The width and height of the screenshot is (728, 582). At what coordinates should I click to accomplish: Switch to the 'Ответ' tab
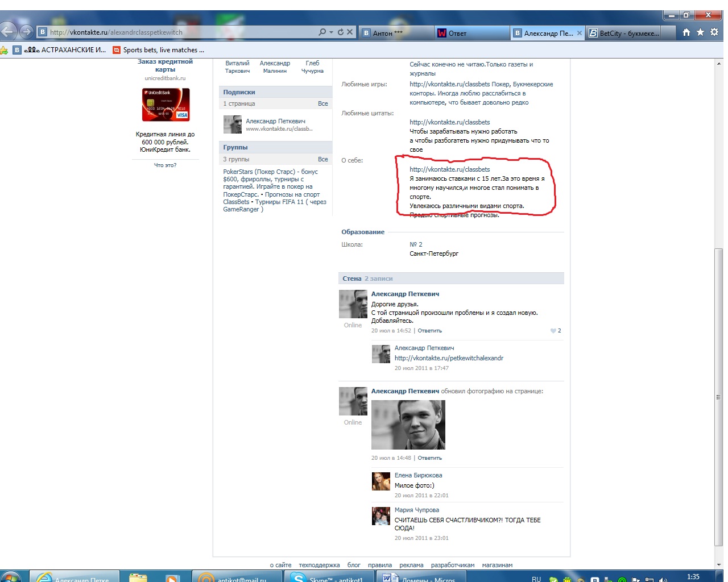(472, 33)
